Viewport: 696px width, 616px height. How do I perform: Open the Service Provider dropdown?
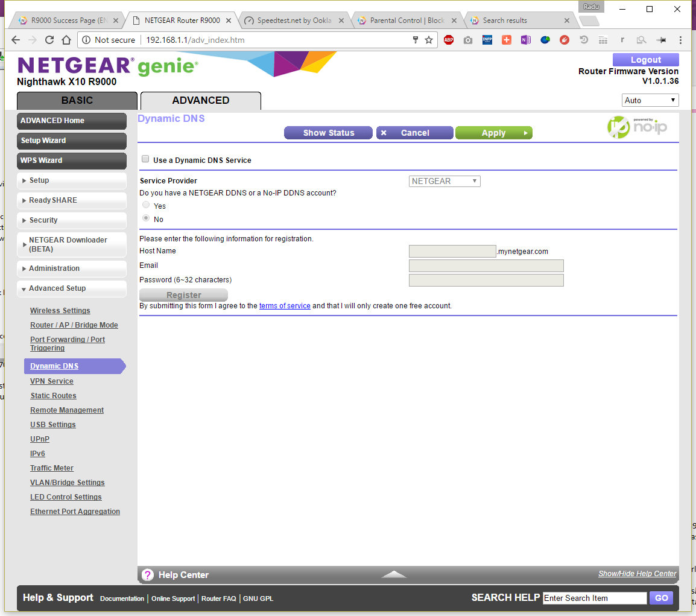tap(444, 181)
